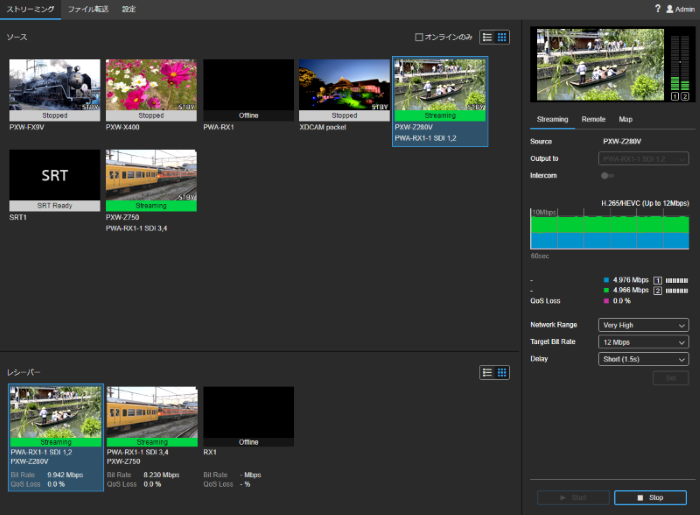
Task: Open the Map tab
Action: [625, 119]
